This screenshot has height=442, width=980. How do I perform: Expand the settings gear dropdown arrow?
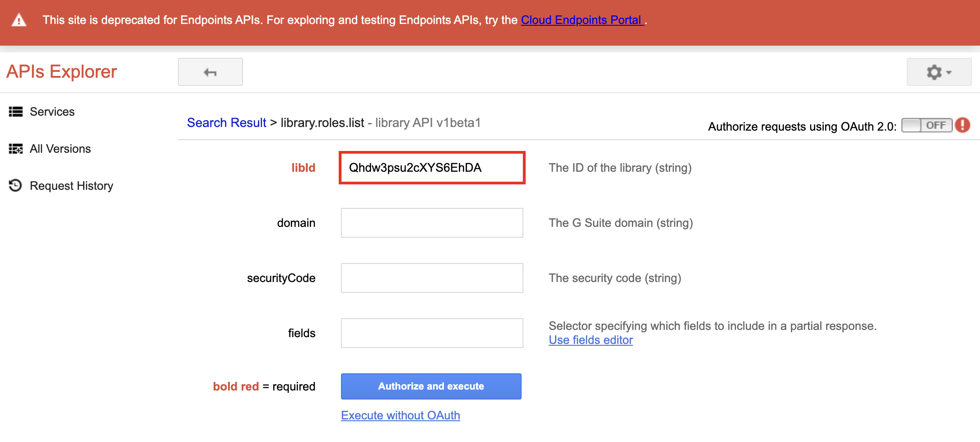pyautogui.click(x=948, y=72)
